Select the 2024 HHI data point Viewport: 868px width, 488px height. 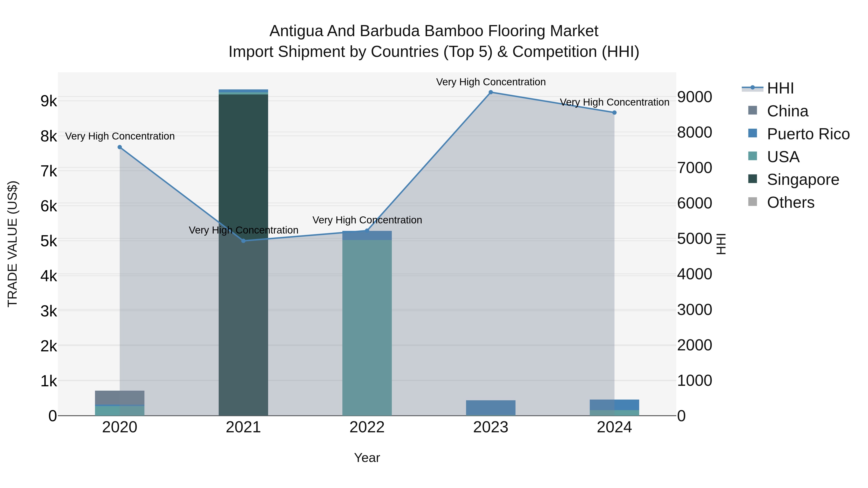point(614,113)
